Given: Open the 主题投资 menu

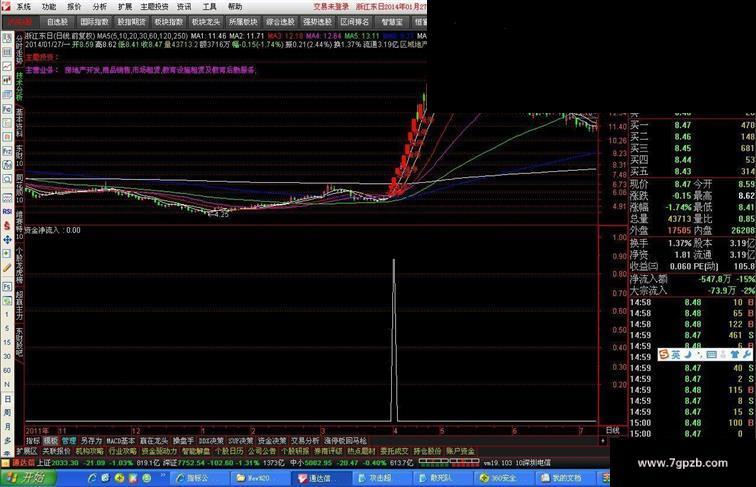Looking at the screenshot, I should (x=154, y=7).
